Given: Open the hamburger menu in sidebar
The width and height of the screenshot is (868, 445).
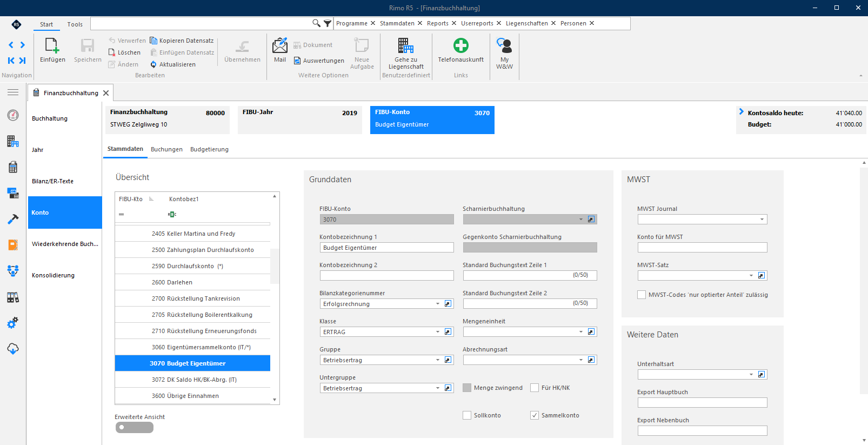Looking at the screenshot, I should coord(13,92).
